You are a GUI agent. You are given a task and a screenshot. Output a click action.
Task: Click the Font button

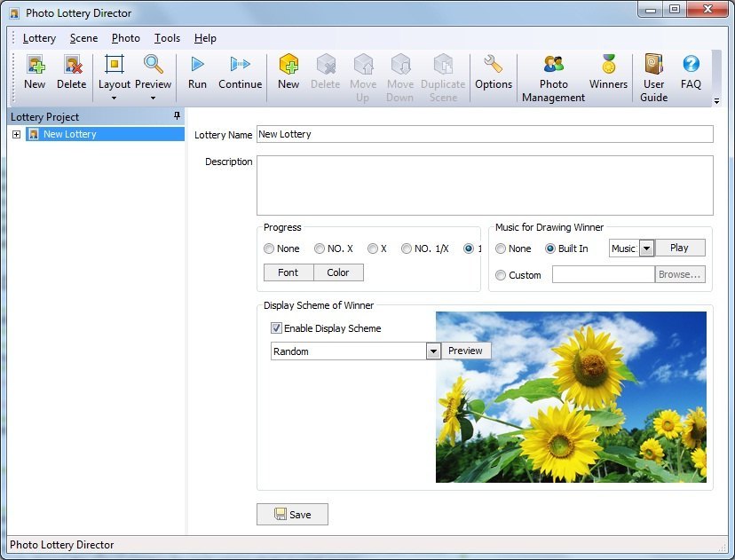pos(288,272)
